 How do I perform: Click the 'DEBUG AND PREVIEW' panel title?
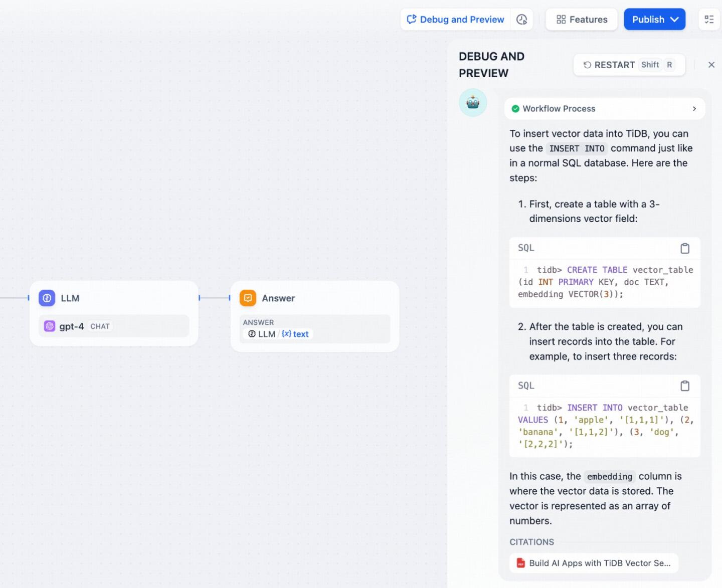coord(491,65)
